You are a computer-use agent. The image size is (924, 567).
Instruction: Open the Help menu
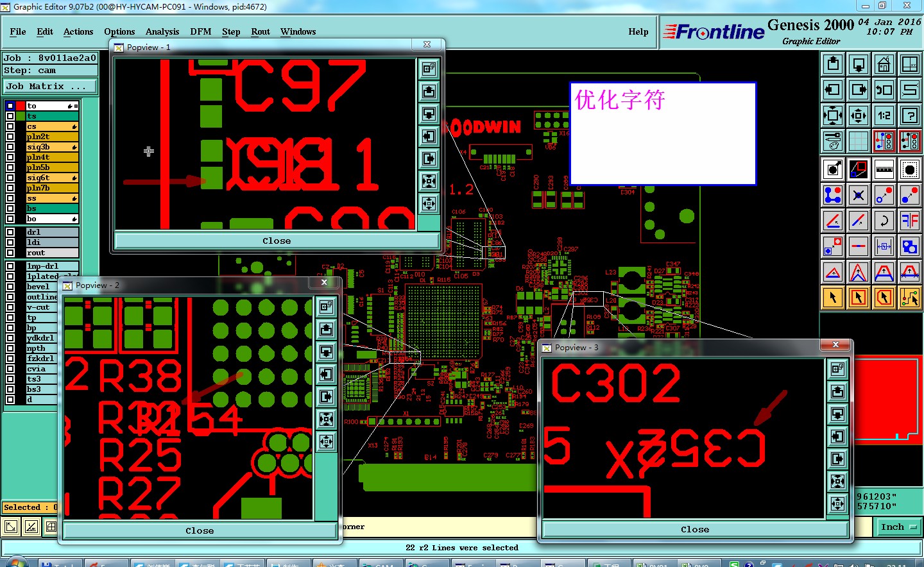(x=638, y=31)
